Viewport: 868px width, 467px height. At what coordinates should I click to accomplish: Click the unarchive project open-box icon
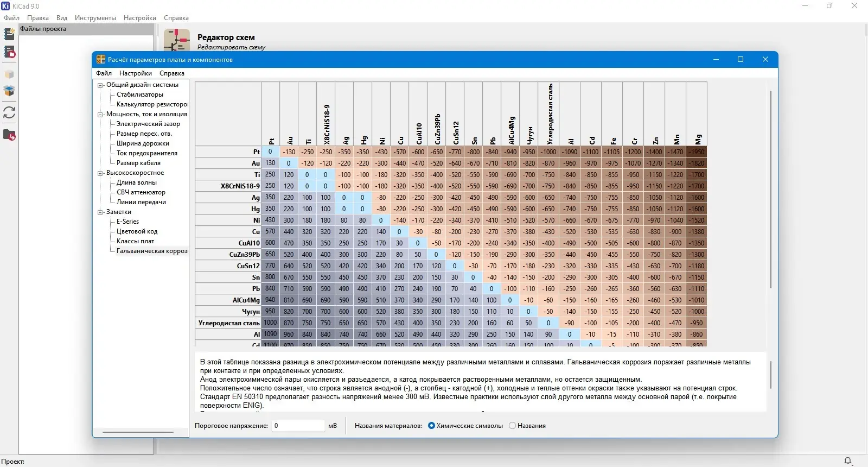click(9, 91)
